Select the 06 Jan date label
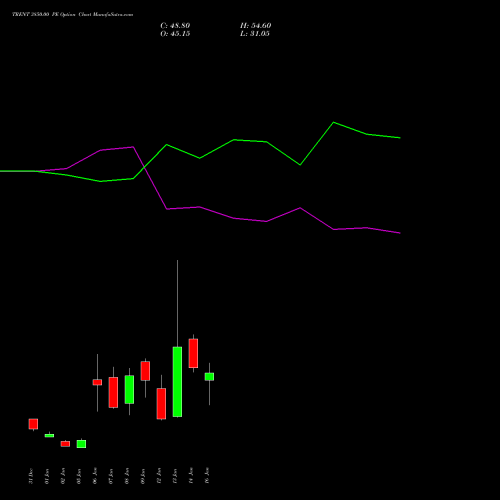500x500 pixels. pos(95,476)
